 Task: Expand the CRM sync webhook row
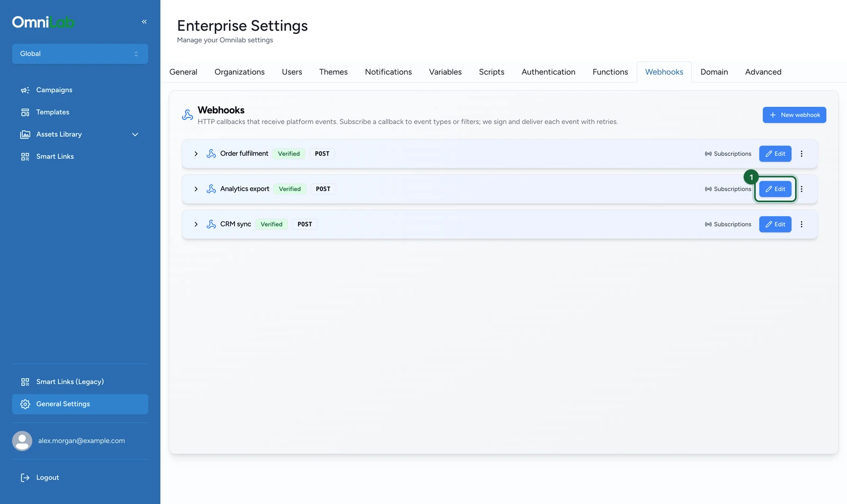point(196,224)
